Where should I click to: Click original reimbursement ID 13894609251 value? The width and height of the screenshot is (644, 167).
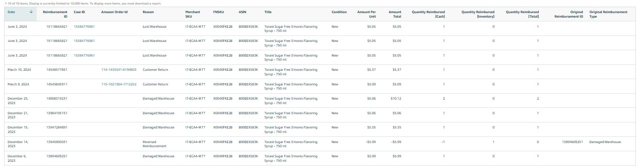click(572, 142)
